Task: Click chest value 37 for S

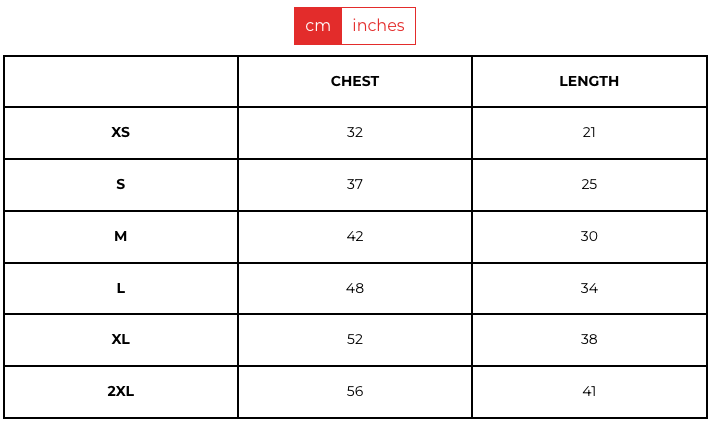Action: pyautogui.click(x=355, y=184)
